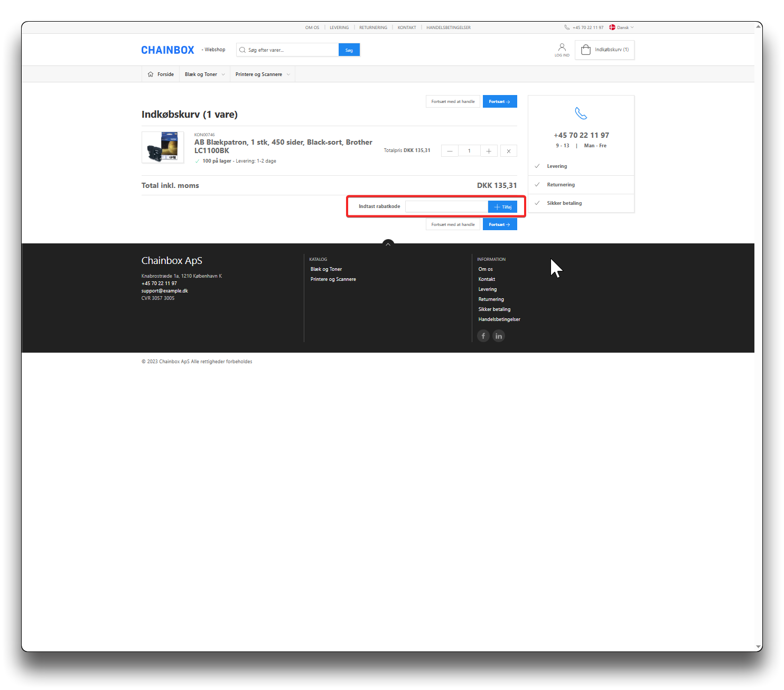Click the Søg search button
Screen dimensions: 784x690
(x=349, y=50)
